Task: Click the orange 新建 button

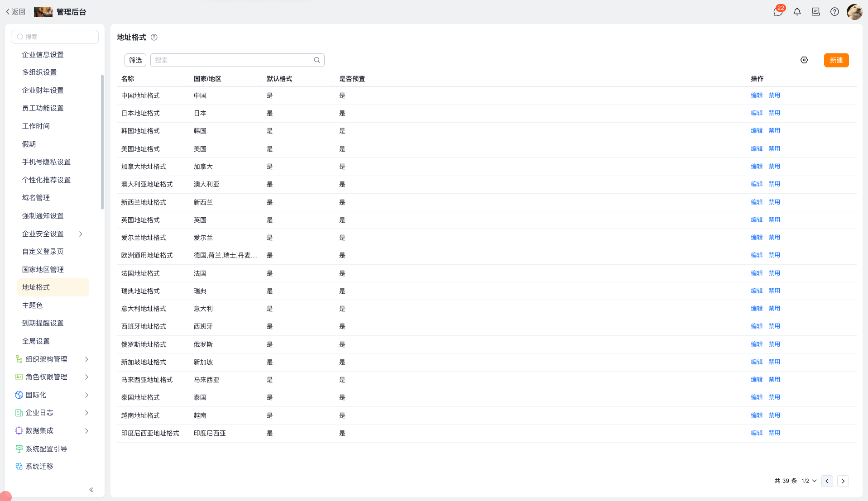Action: 836,60
